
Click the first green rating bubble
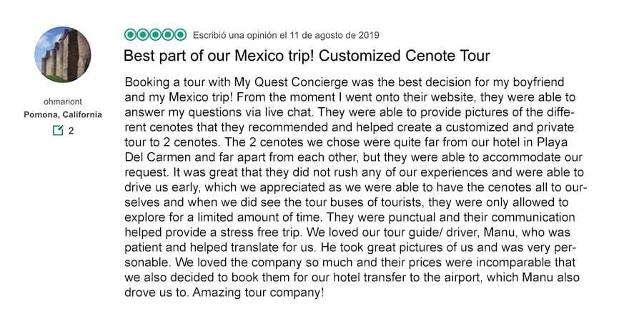(130, 35)
